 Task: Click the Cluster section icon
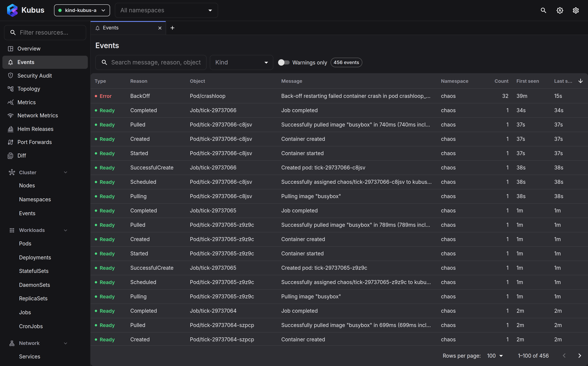point(12,172)
